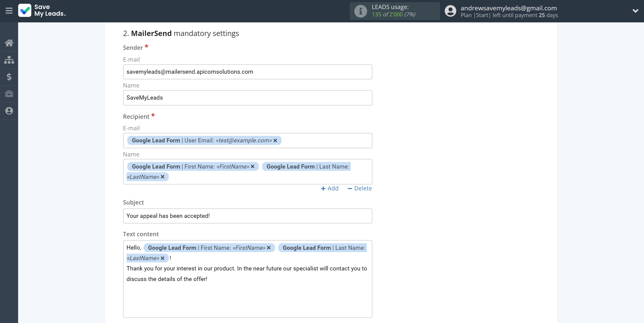Edit the Subject field
Image resolution: width=644 pixels, height=323 pixels.
point(248,216)
